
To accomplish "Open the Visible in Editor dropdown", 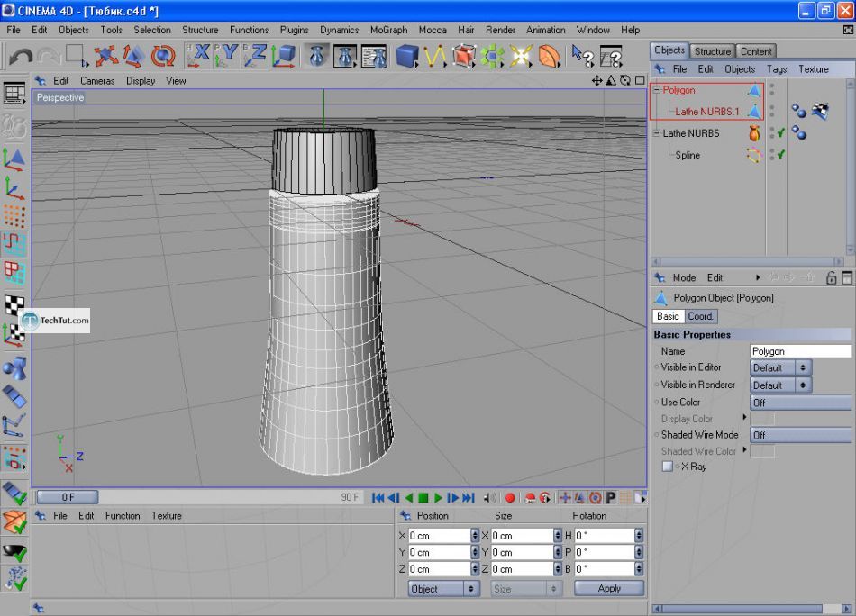I will [780, 367].
